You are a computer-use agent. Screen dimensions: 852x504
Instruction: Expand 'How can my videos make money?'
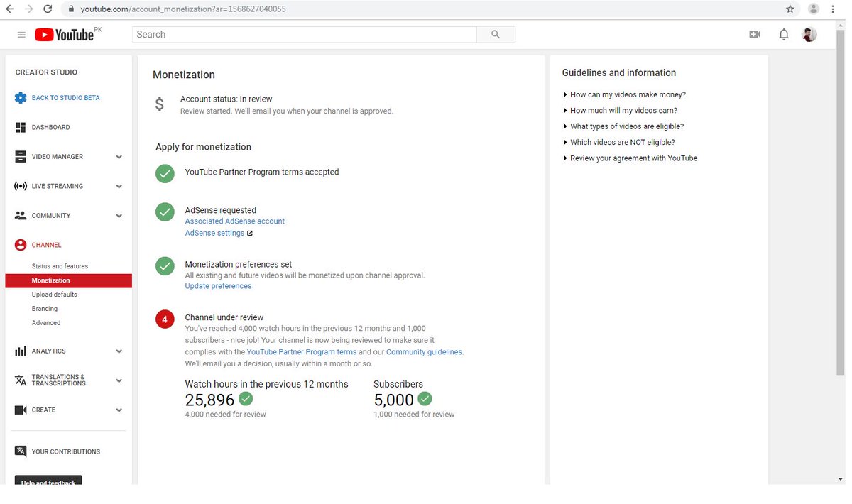tap(624, 94)
